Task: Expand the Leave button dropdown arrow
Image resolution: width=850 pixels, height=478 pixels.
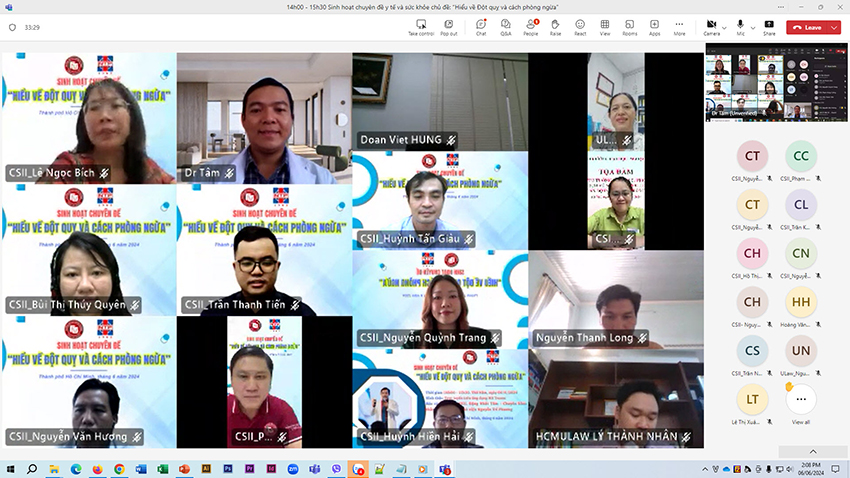Action: tap(834, 27)
